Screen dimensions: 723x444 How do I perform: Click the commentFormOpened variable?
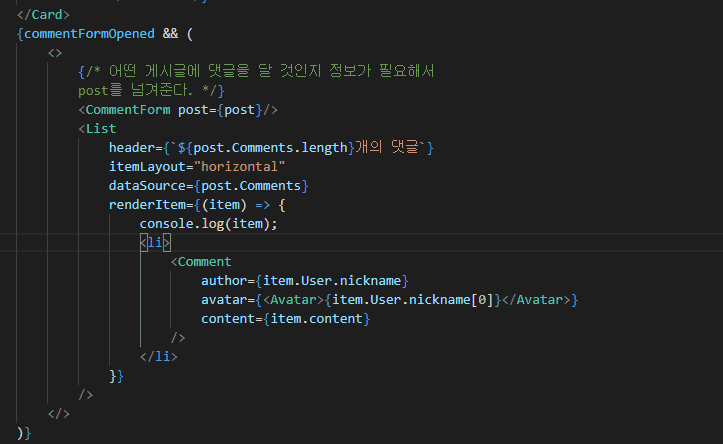[89, 34]
